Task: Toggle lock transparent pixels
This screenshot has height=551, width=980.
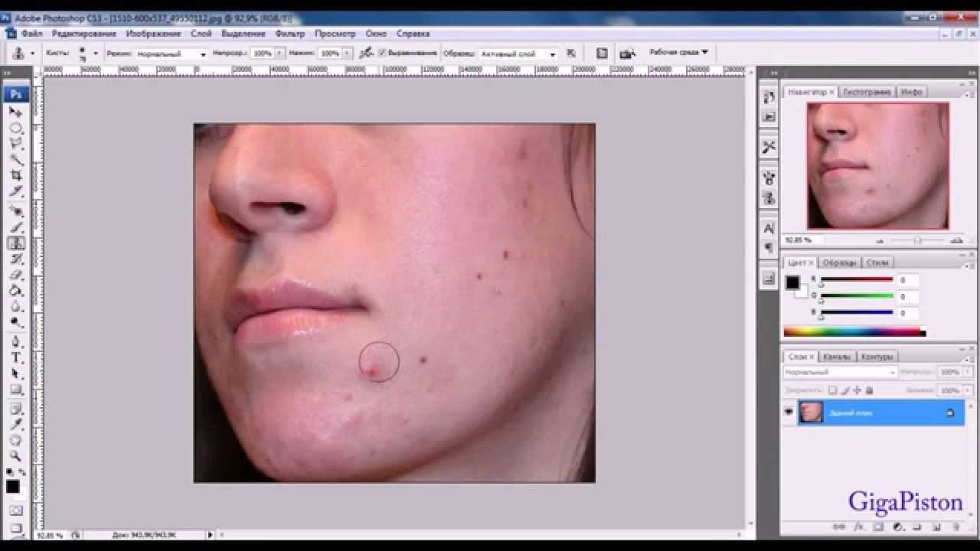Action: 833,390
